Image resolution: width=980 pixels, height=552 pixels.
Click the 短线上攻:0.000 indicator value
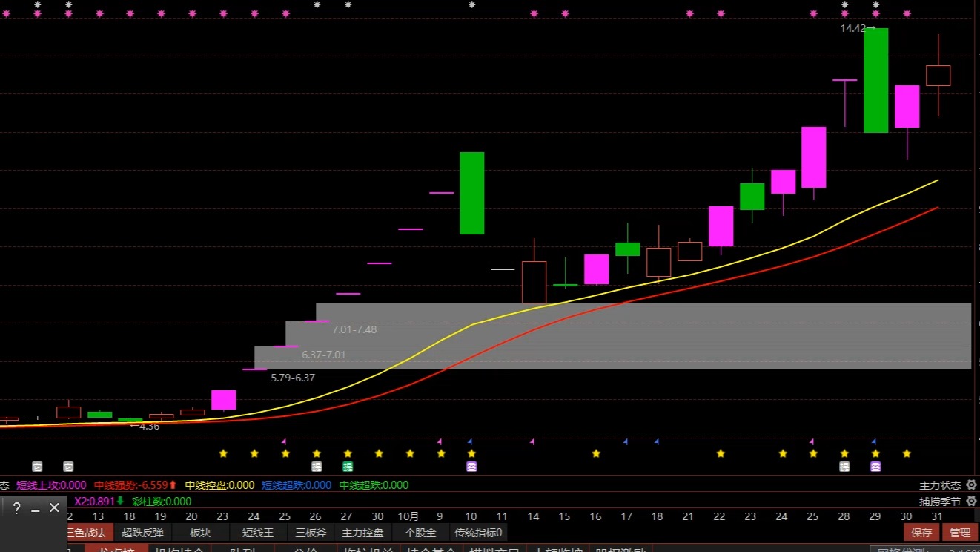[51, 485]
